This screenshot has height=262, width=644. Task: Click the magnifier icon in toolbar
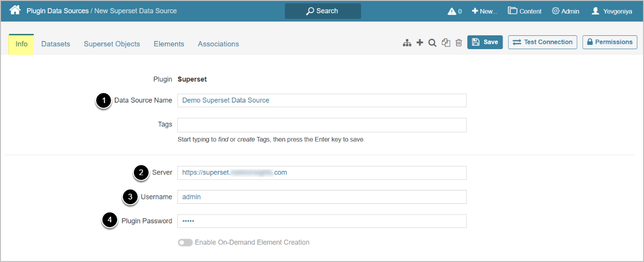tap(432, 43)
